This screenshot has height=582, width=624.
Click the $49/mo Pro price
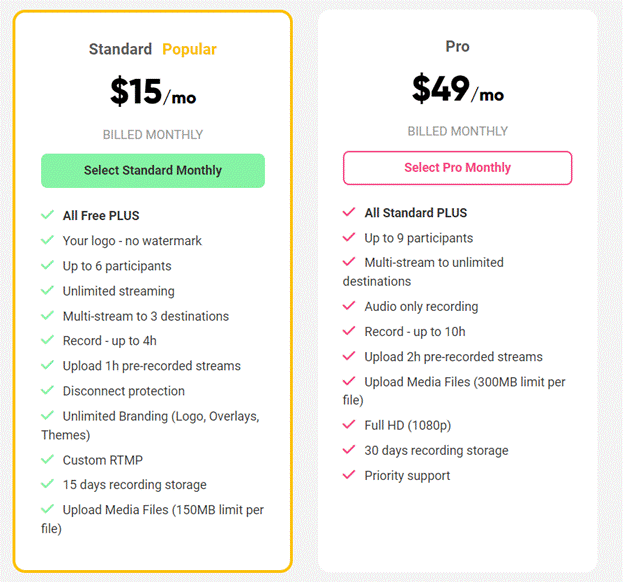point(457,90)
